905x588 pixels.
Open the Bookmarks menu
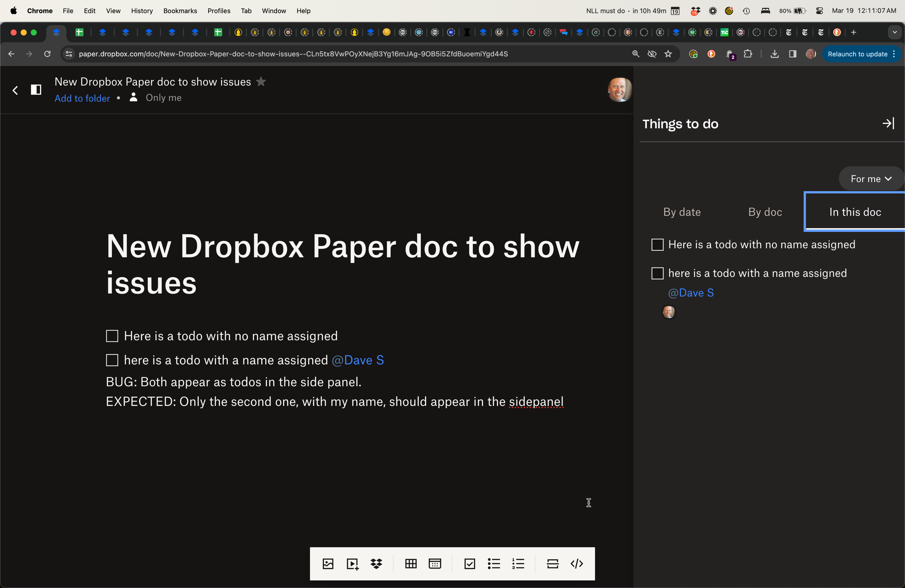[180, 11]
